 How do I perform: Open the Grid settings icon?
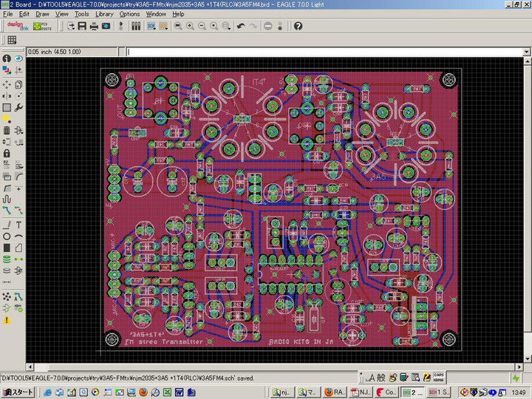12,40
